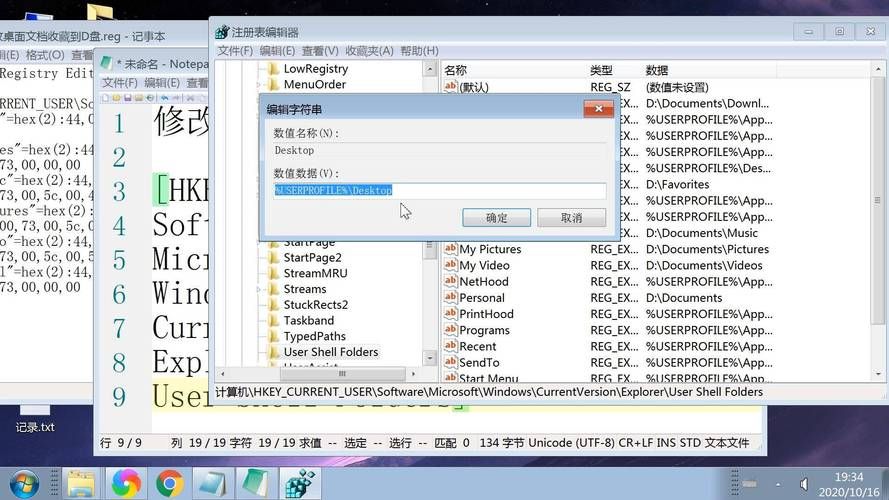Select the SendTo registry value icon

click(451, 362)
